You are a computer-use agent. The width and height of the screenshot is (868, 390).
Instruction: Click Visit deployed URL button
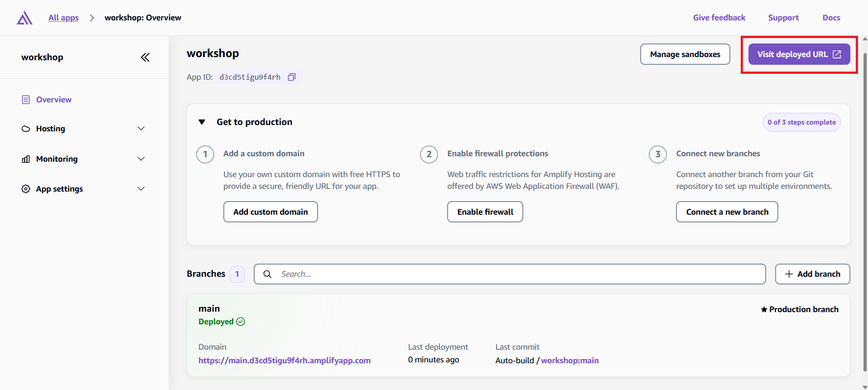pyautogui.click(x=799, y=54)
